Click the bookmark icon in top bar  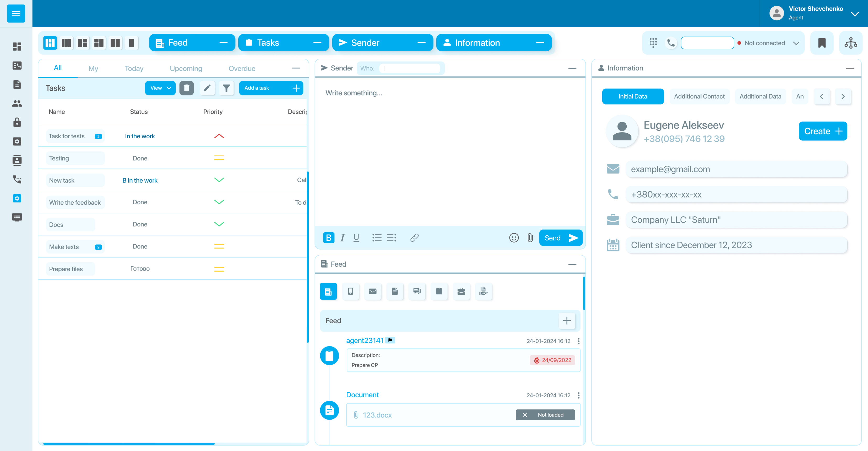[822, 43]
